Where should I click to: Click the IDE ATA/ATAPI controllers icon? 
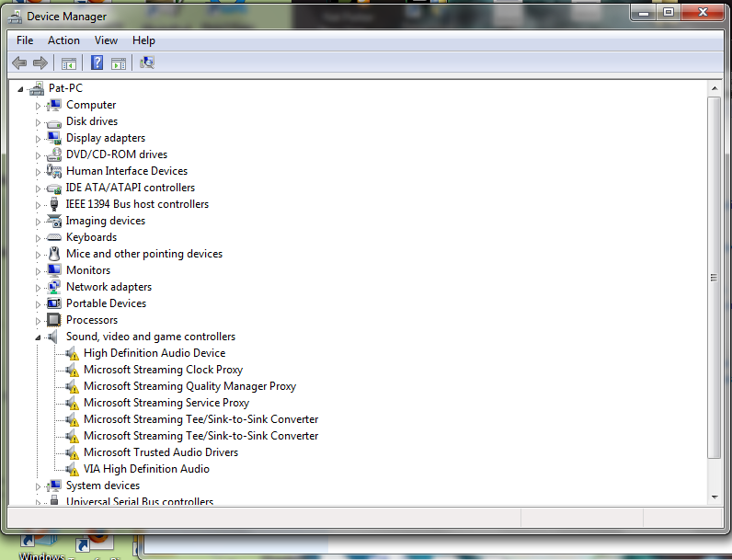pyautogui.click(x=54, y=189)
